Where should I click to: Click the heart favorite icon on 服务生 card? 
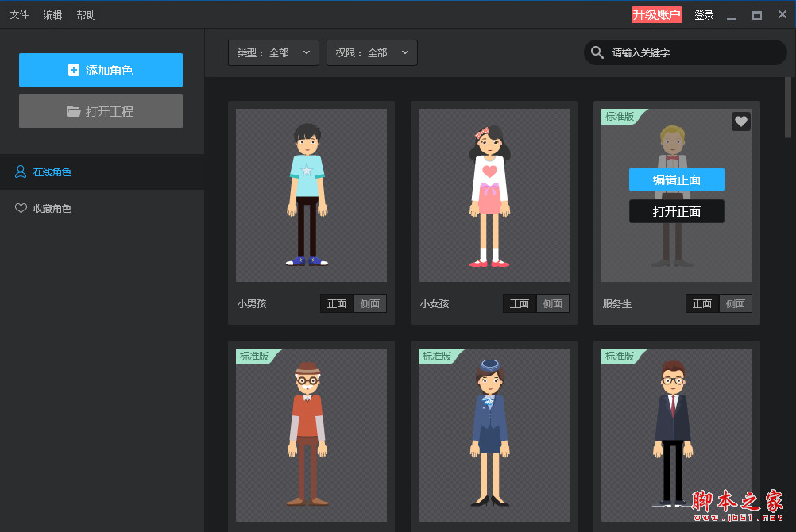(740, 121)
